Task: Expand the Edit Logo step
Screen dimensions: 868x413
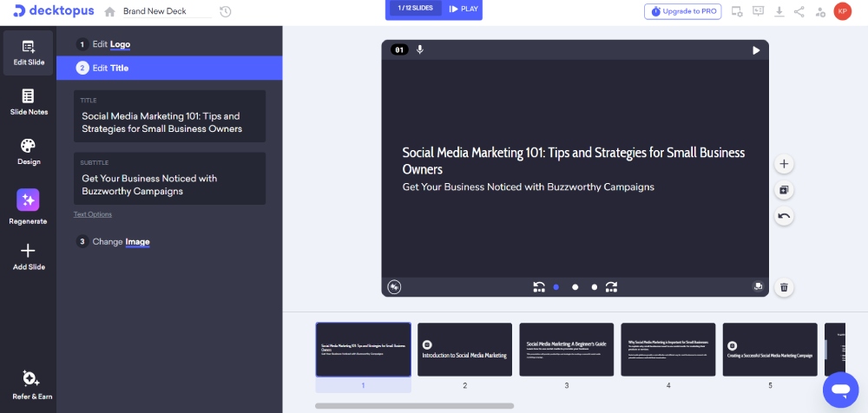Action: (111, 44)
